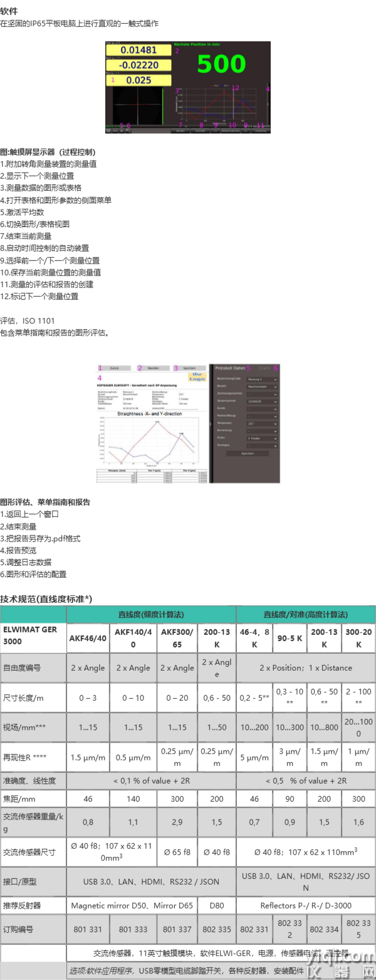Click the heading '技术规范(直线度标准*)'
The width and height of the screenshot is (376, 980).
pyautogui.click(x=46, y=599)
